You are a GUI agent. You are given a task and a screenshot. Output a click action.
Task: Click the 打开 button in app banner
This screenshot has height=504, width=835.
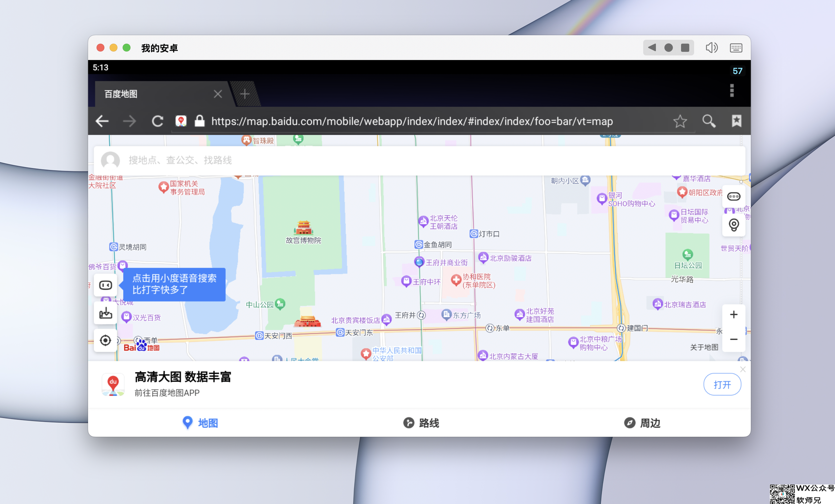coord(722,384)
